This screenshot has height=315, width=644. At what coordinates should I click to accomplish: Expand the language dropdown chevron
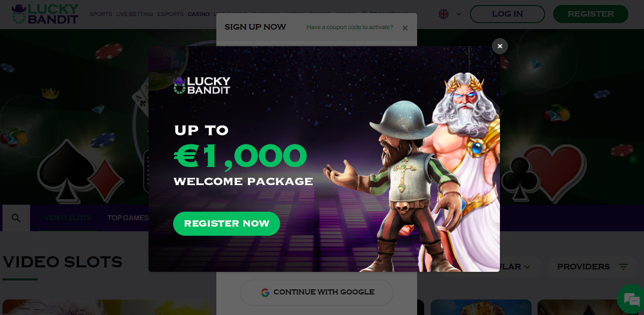coord(459,14)
